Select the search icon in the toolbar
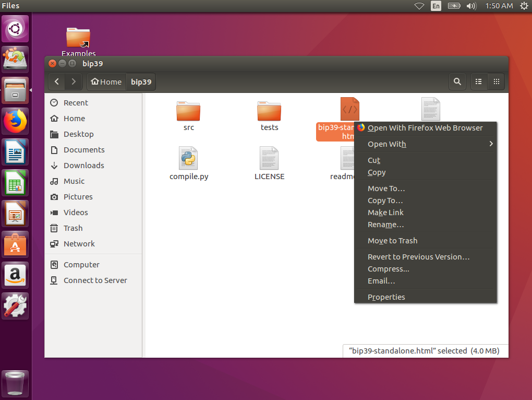Screen dimensions: 532x400 (457, 81)
